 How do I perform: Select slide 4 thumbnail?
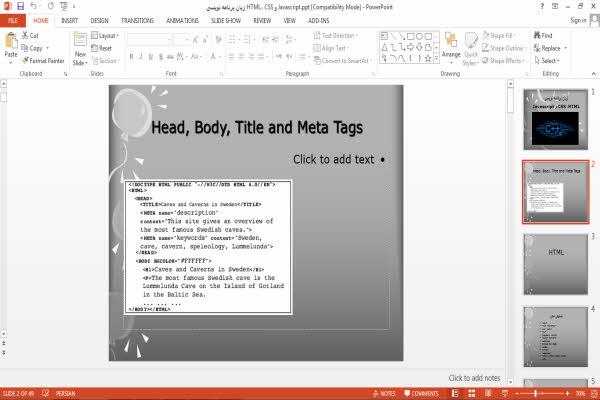tap(555, 336)
